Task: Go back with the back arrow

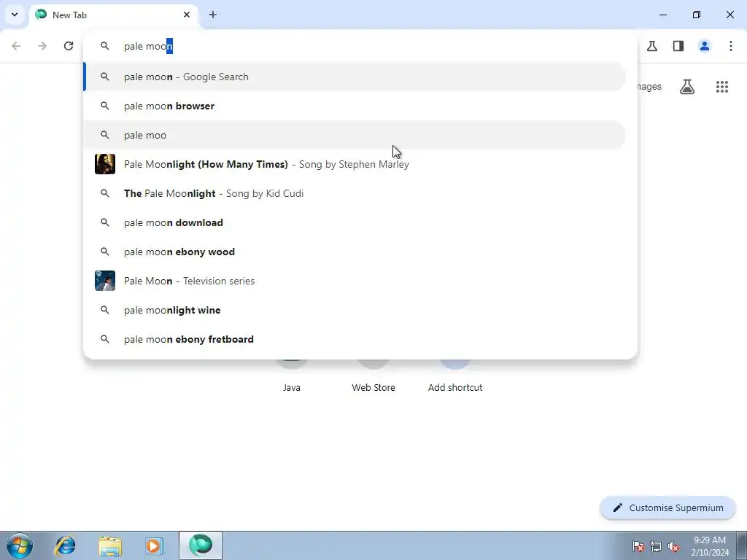Action: pos(16,46)
